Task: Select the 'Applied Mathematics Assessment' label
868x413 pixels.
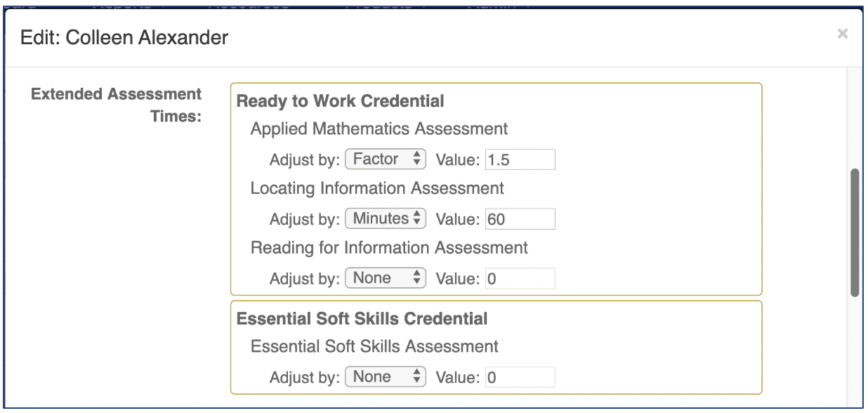Action: [x=379, y=129]
